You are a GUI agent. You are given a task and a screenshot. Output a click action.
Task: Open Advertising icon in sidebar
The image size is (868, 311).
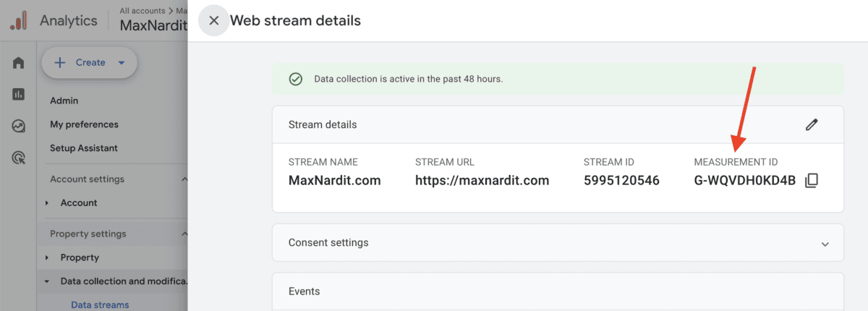tap(19, 157)
